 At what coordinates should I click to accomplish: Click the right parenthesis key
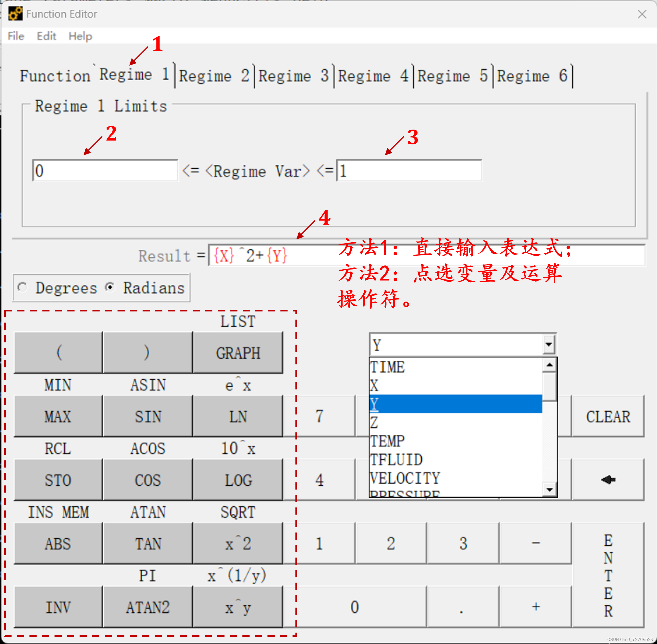[x=148, y=353]
